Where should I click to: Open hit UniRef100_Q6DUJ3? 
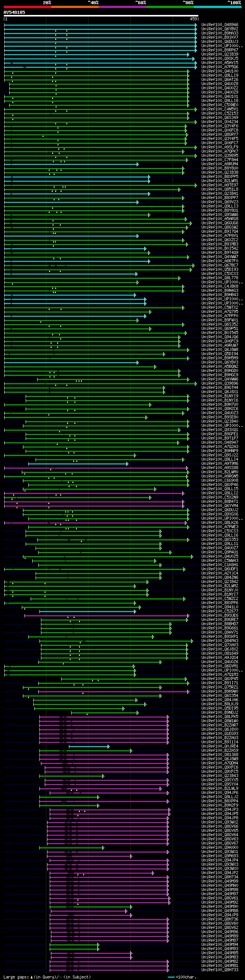click(220, 41)
